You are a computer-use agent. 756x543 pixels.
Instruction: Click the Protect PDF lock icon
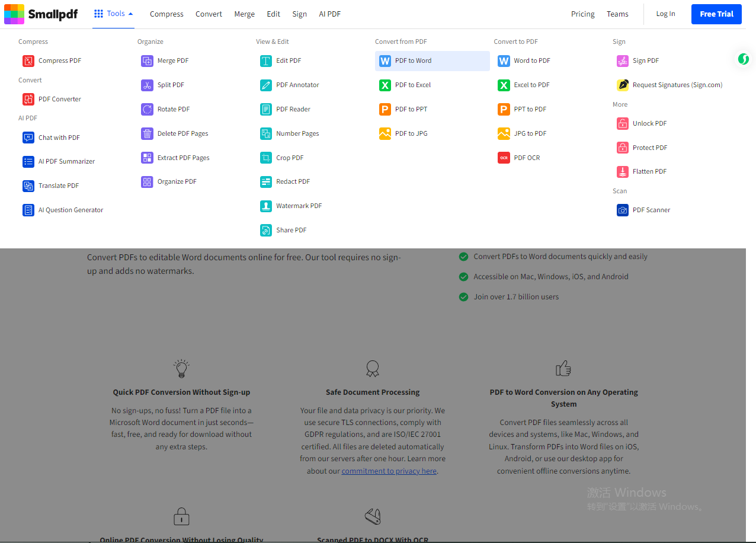click(623, 148)
